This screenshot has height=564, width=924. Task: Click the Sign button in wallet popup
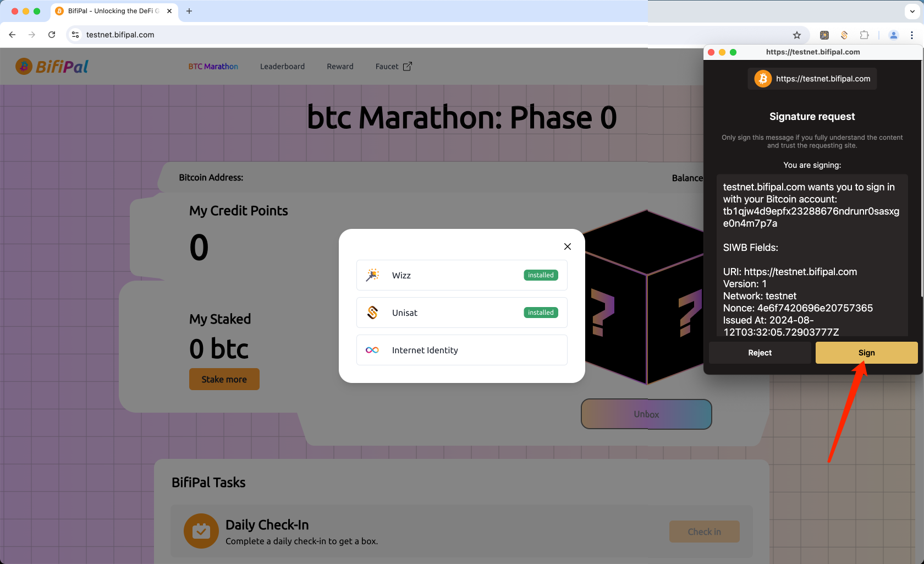(x=866, y=353)
